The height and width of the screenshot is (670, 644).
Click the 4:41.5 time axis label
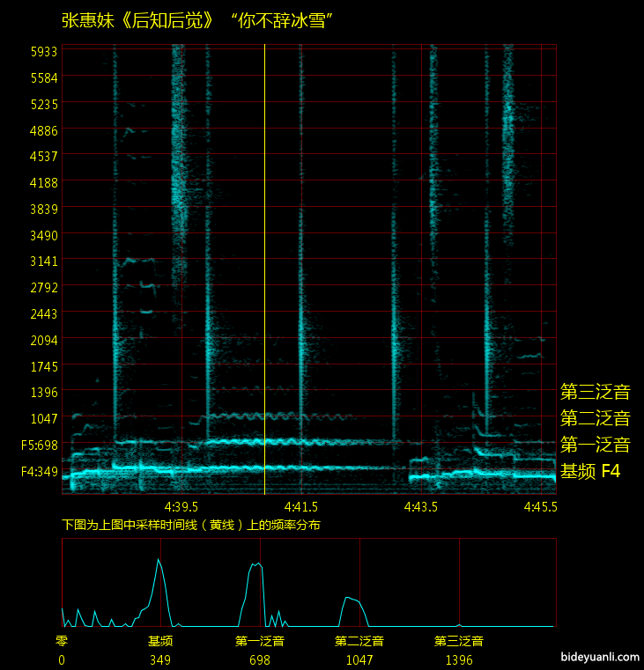coord(301,507)
